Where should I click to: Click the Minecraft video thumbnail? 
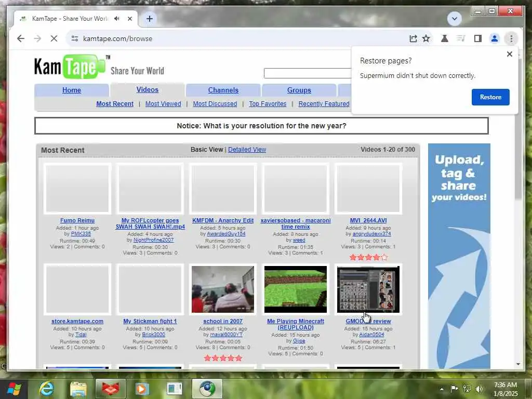(x=296, y=289)
